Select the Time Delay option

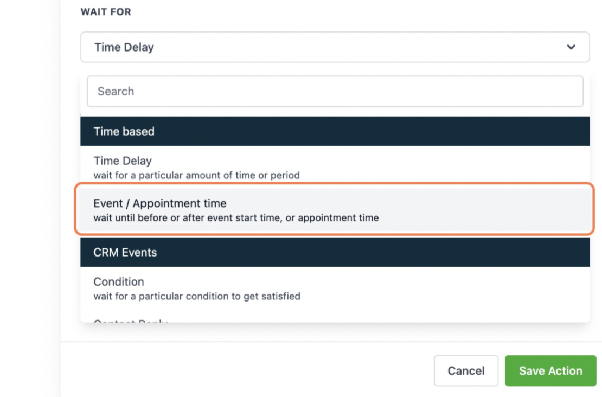click(335, 167)
